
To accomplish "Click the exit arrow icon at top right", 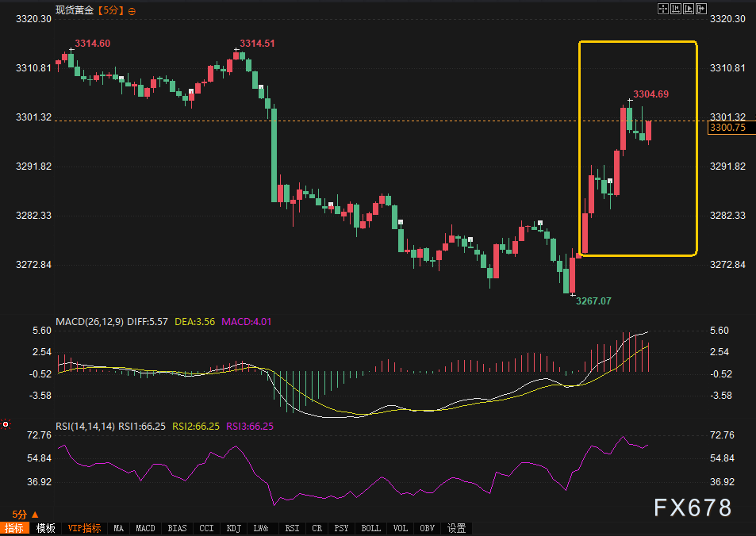I will [x=700, y=10].
